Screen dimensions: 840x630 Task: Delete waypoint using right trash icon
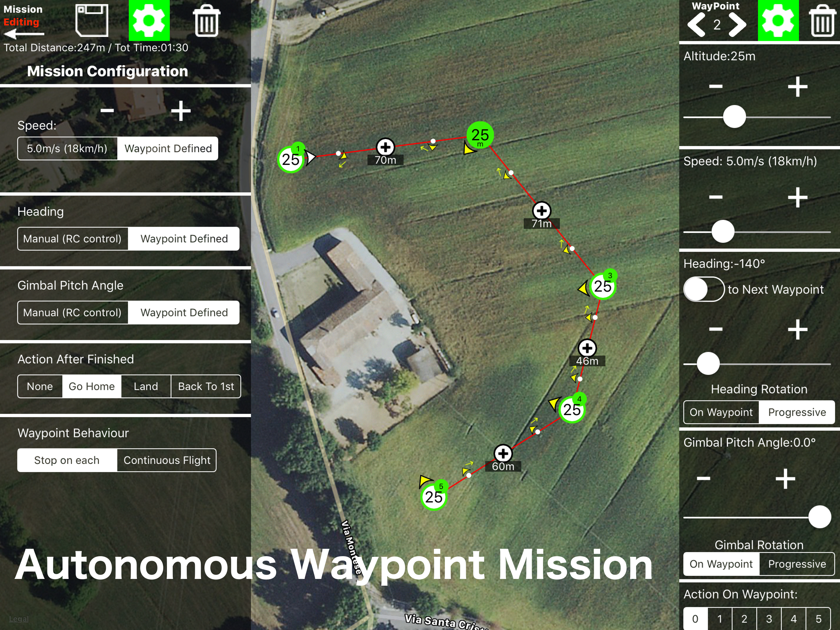pos(822,21)
